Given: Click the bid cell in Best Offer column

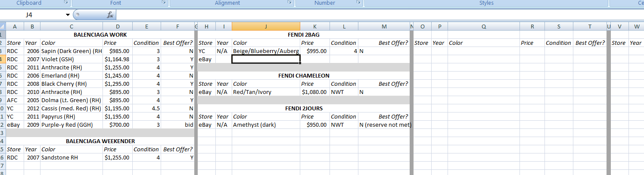Looking at the screenshot, I should pos(177,125).
